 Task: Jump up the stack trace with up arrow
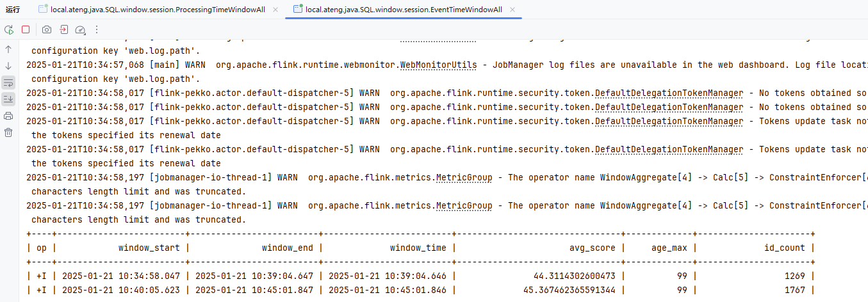pyautogui.click(x=8, y=49)
